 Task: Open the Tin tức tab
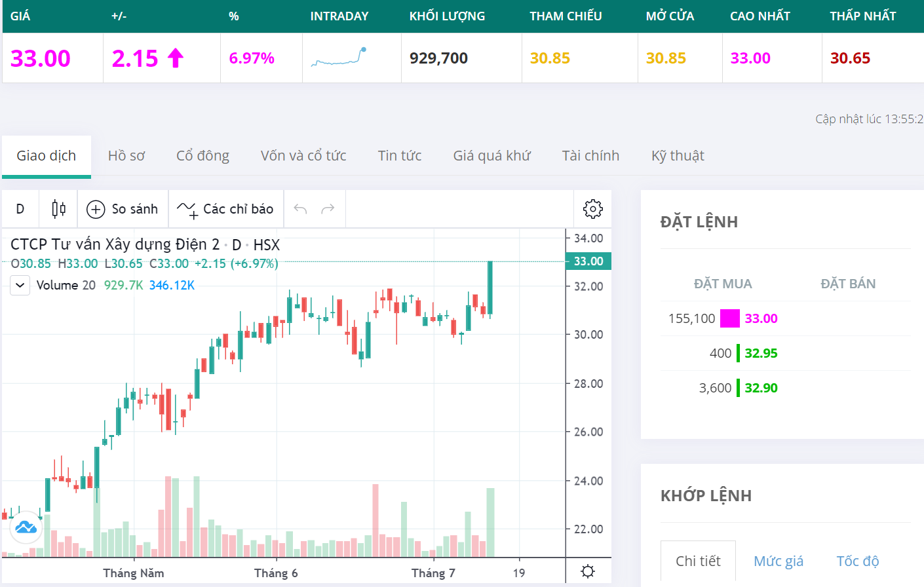tap(399, 156)
